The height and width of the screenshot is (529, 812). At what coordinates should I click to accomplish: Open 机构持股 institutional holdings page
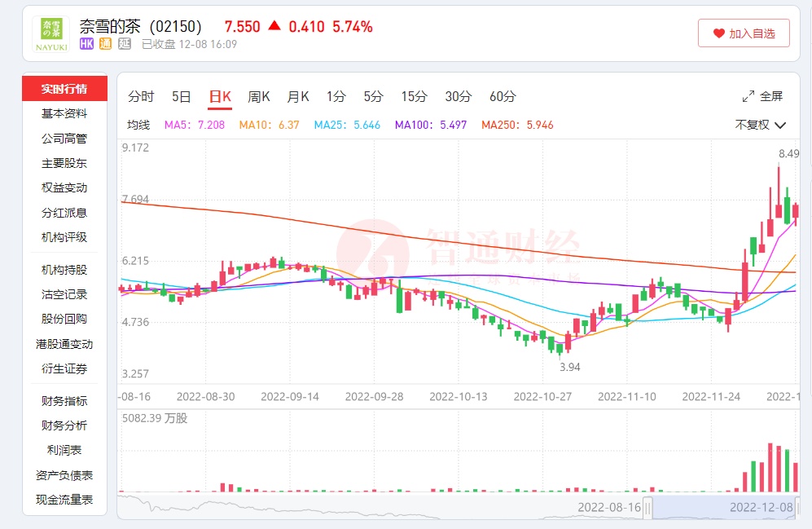[64, 270]
